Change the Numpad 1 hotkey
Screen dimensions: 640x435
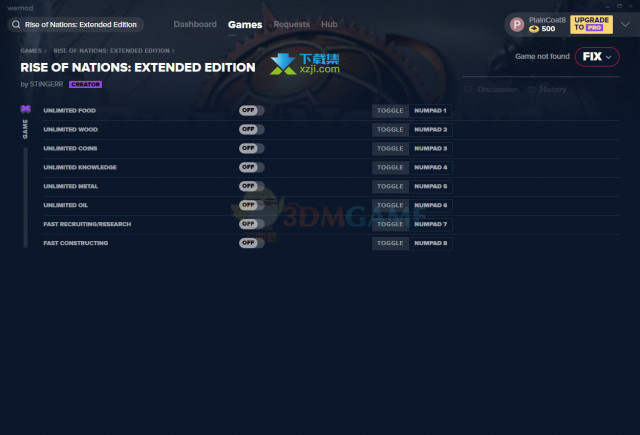coord(431,111)
